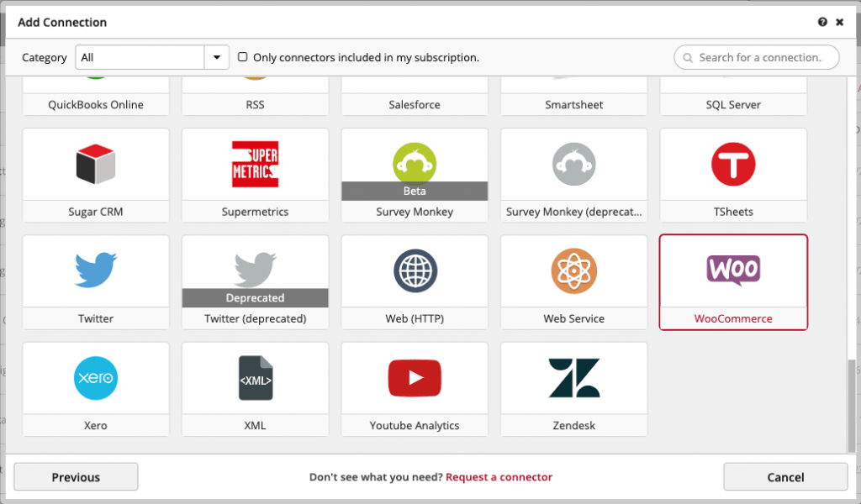The image size is (861, 504).
Task: Select the Zendesk Z logo
Action: pyautogui.click(x=573, y=378)
